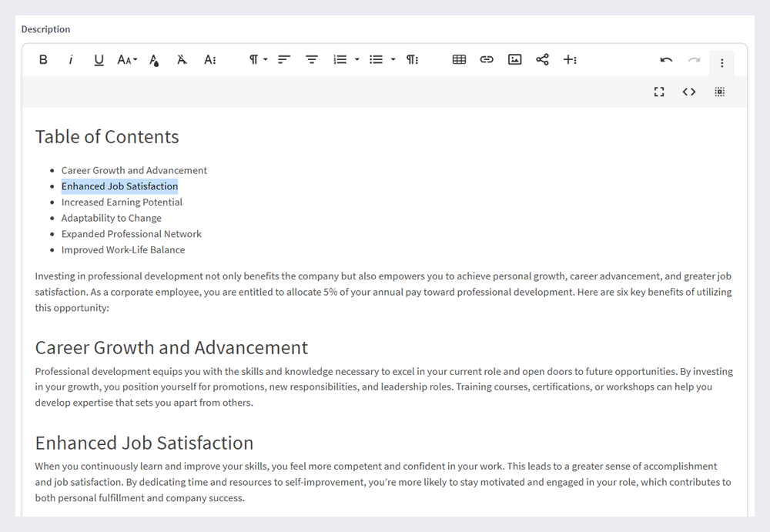Open the text color picker

click(154, 60)
